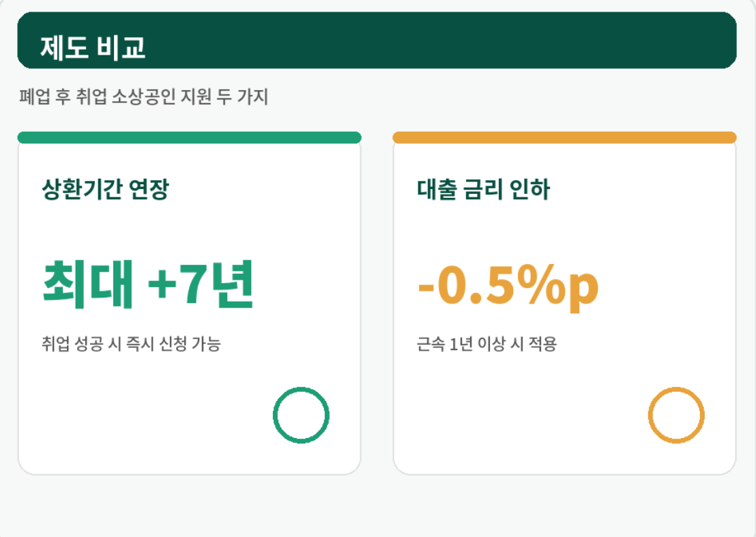Viewport: 756px width, 537px height.
Task: Click the word 대출 in right card title
Action: click(437, 189)
